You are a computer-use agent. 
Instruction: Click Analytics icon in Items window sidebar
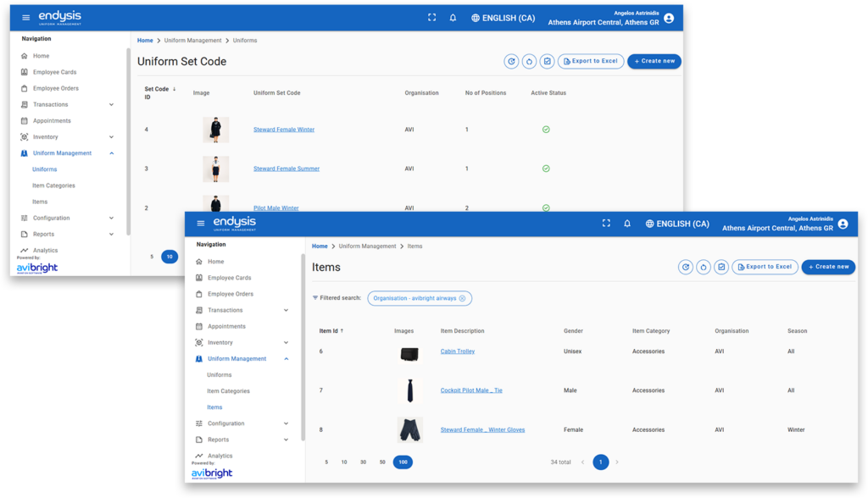coord(198,456)
